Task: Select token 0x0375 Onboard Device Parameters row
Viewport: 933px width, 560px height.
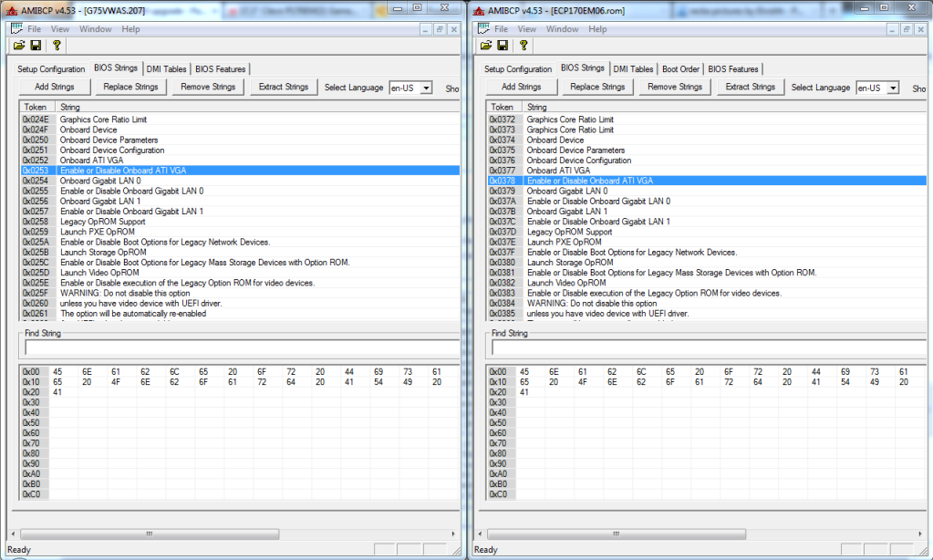Action: pos(707,150)
